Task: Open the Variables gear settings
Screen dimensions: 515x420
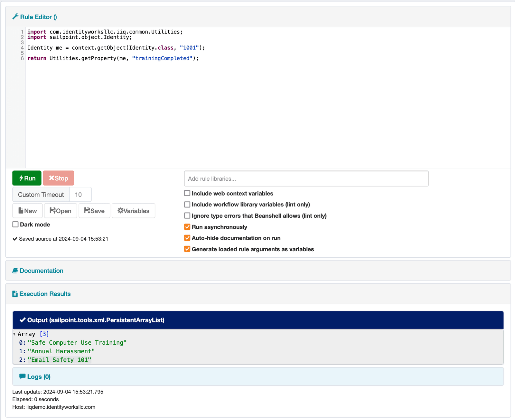Action: tap(133, 211)
